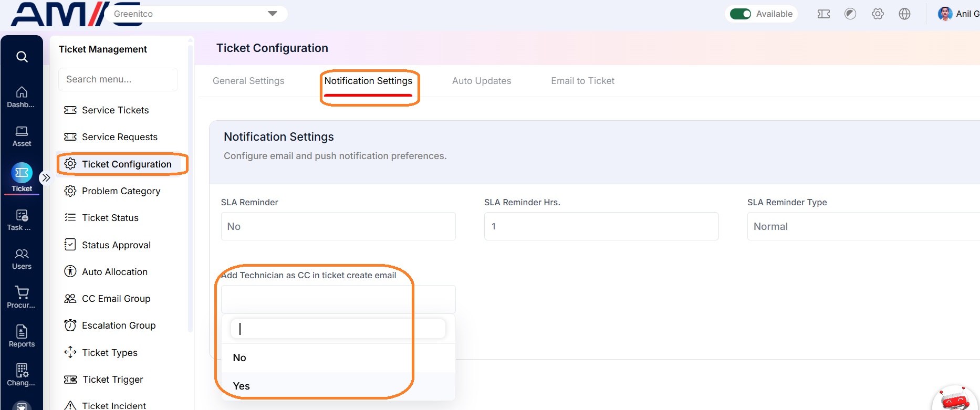
Task: Click the Anil user profile avatar
Action: [x=945, y=14]
